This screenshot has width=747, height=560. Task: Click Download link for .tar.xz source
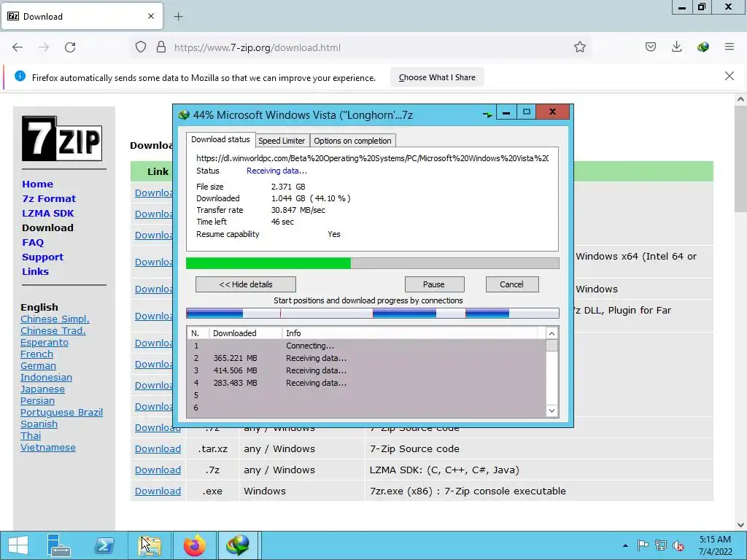pos(158,448)
